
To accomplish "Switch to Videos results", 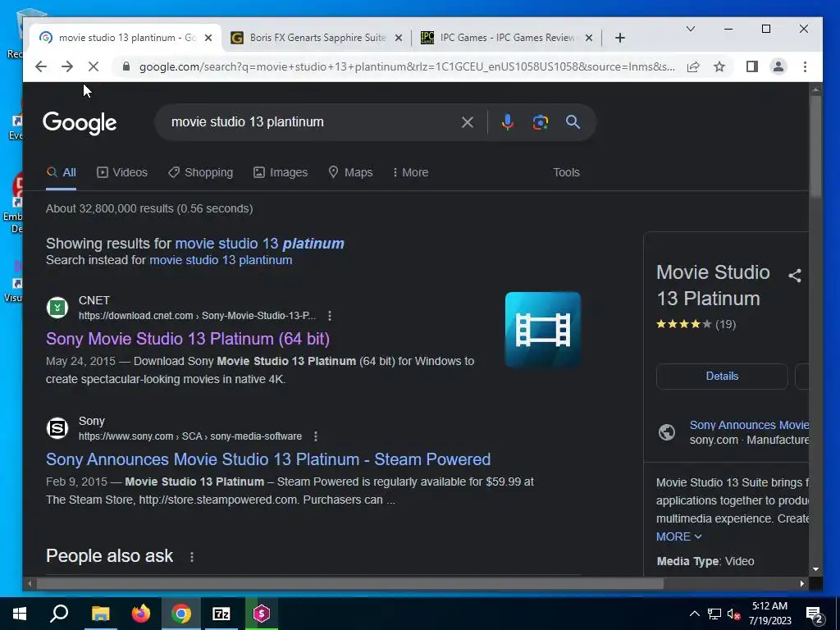I will pos(122,172).
